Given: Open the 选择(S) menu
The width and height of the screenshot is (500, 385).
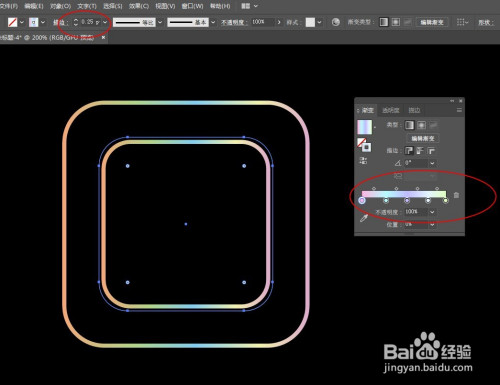Looking at the screenshot, I should [113, 6].
